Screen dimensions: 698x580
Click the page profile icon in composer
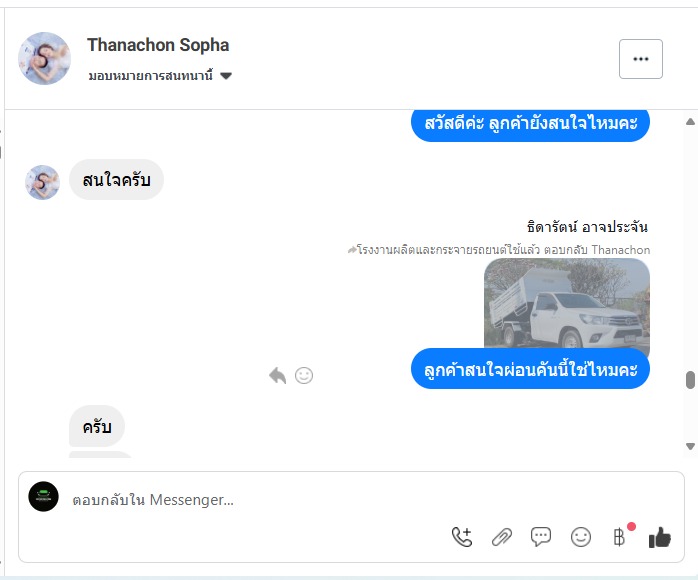point(43,497)
